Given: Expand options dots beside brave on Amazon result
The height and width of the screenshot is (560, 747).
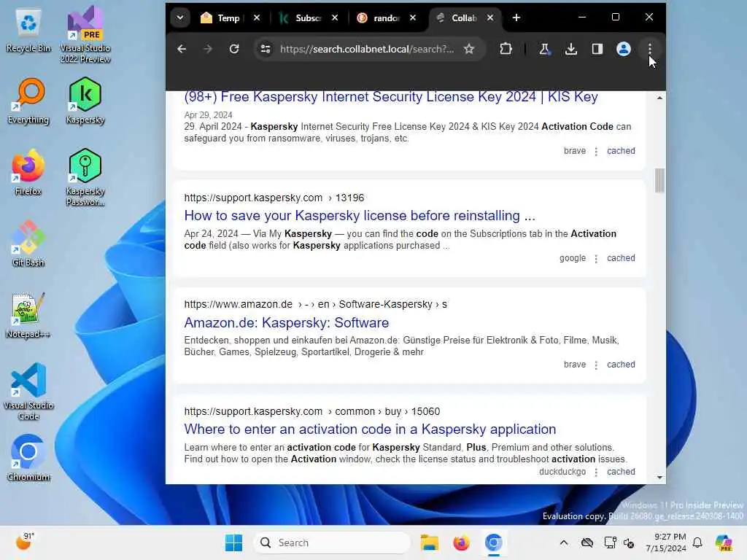Looking at the screenshot, I should [596, 365].
